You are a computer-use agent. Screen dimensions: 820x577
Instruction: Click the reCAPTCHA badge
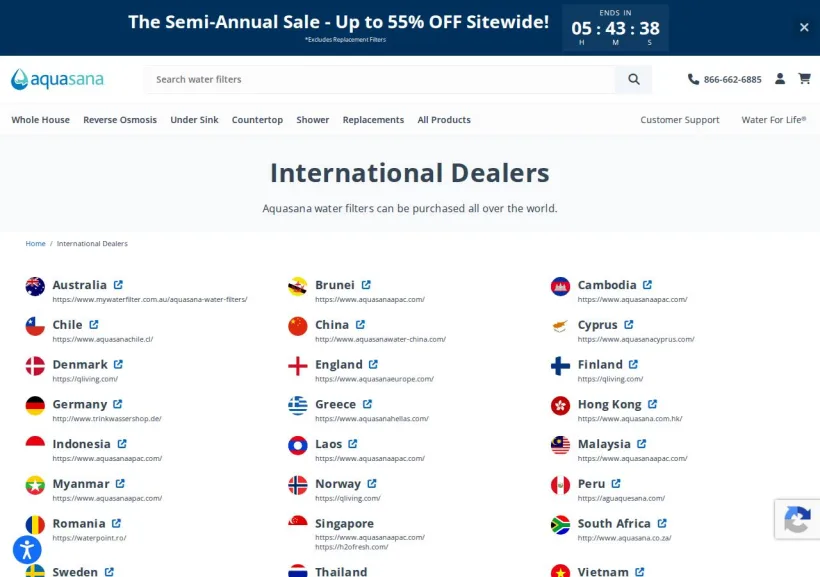pyautogui.click(x=797, y=519)
